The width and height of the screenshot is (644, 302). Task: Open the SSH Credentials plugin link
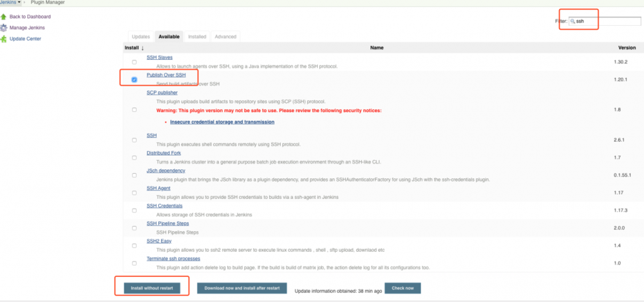click(164, 206)
